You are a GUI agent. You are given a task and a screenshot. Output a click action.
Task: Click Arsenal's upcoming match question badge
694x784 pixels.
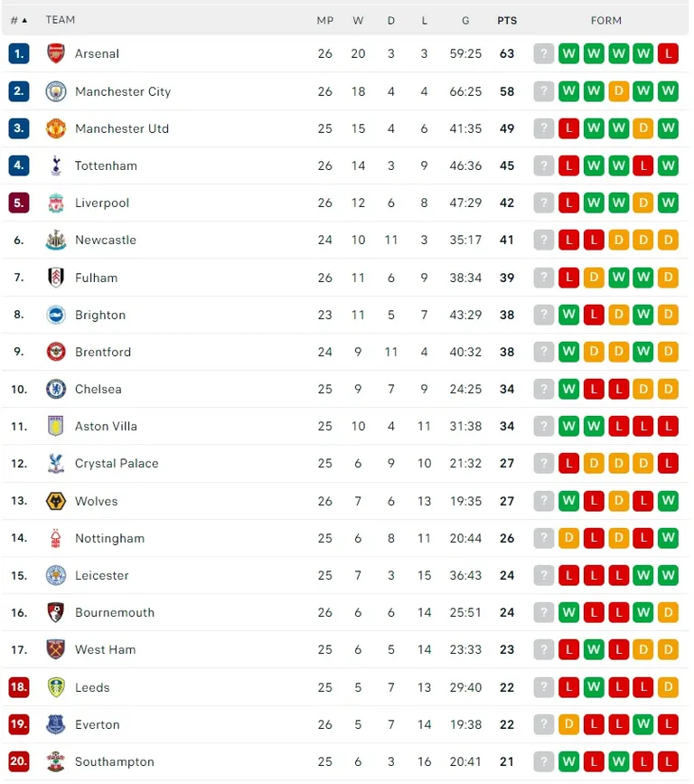coord(544,53)
